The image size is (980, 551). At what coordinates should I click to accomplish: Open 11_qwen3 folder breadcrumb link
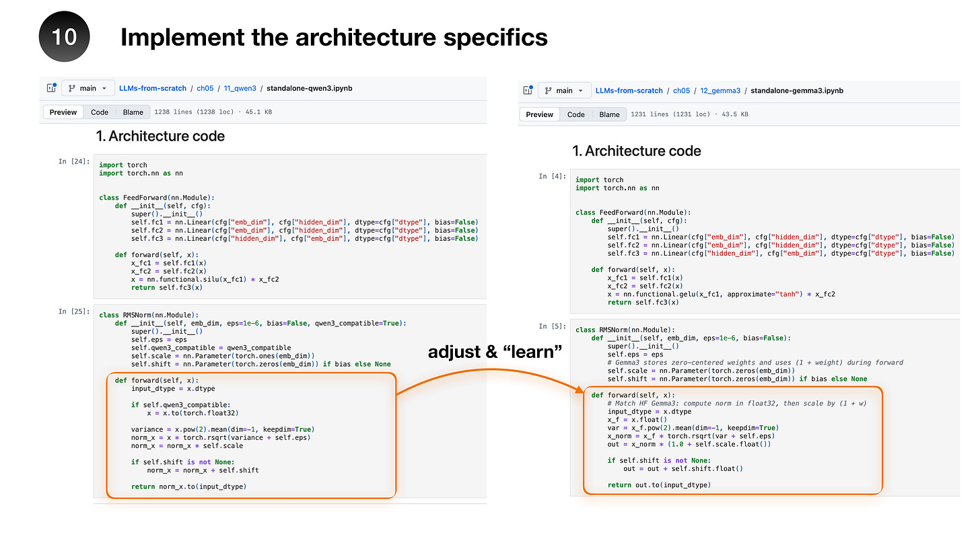click(240, 88)
